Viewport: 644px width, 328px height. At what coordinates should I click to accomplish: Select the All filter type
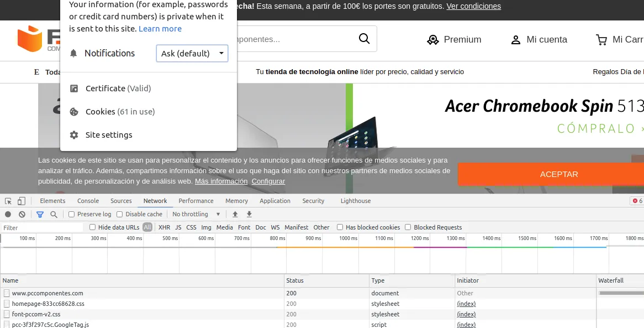147,227
